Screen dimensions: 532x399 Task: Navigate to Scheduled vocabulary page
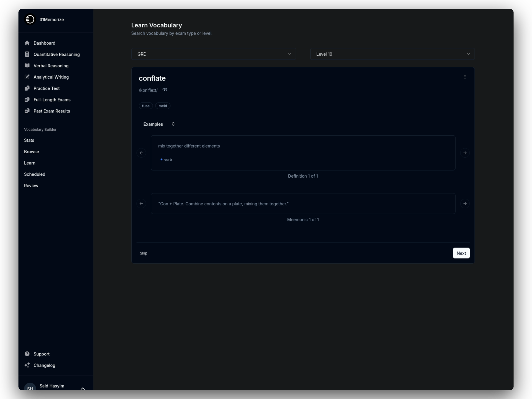coord(35,174)
